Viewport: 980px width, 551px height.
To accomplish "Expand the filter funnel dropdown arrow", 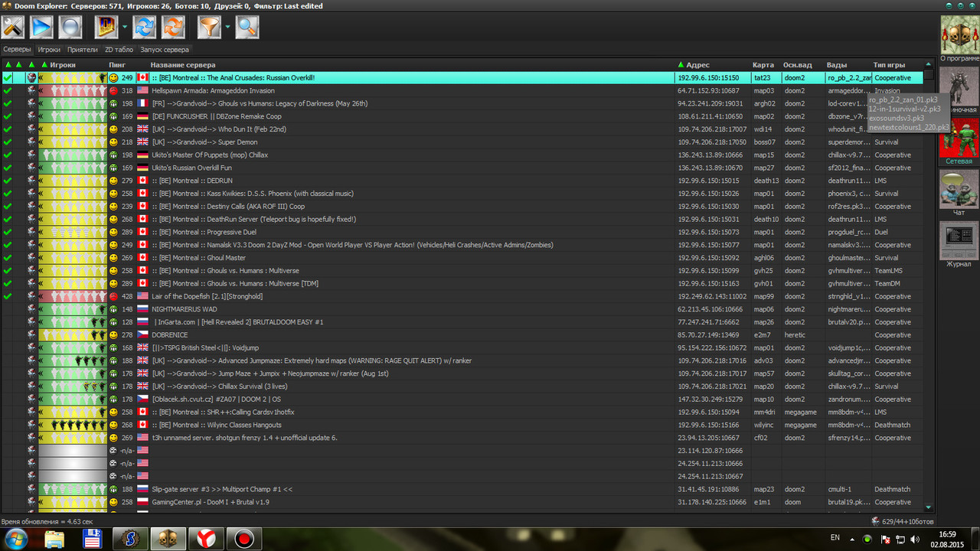I will pos(227,27).
